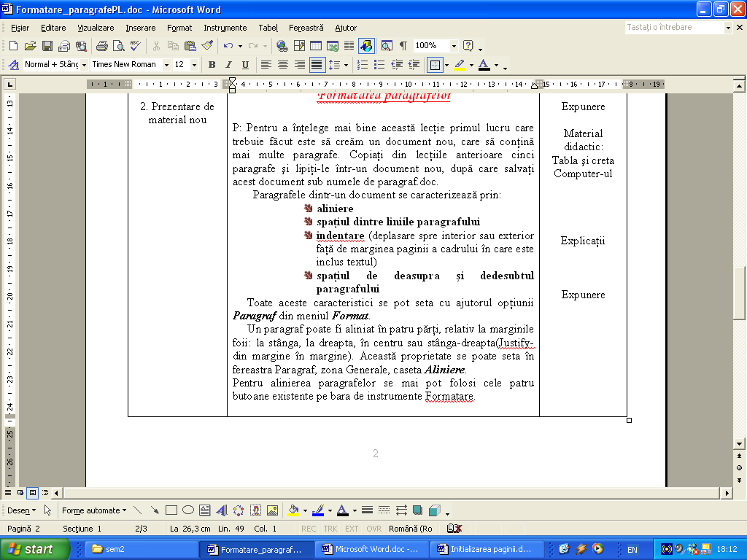Open Document Map from the toolbar
The height and width of the screenshot is (560, 747).
(x=387, y=46)
